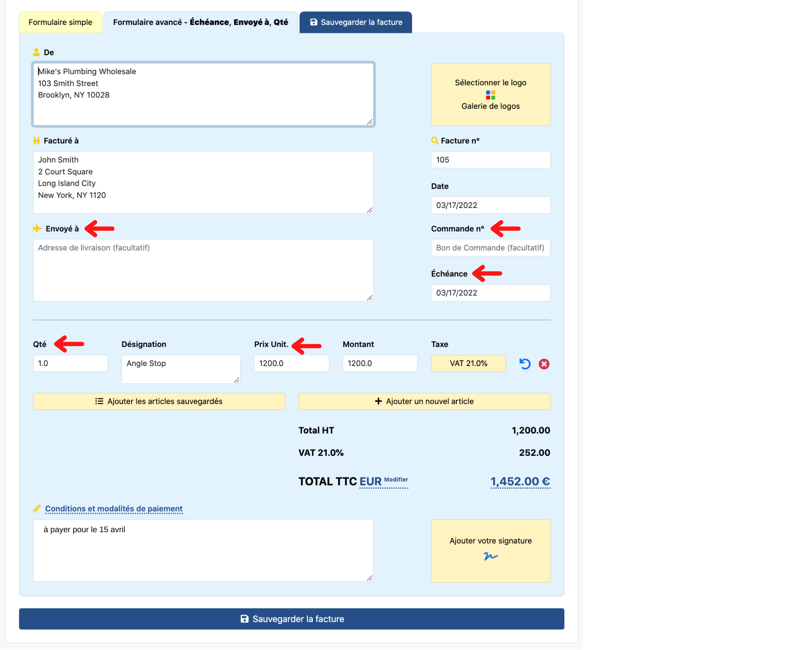
Task: Click the Galerie de logos text
Action: [490, 106]
